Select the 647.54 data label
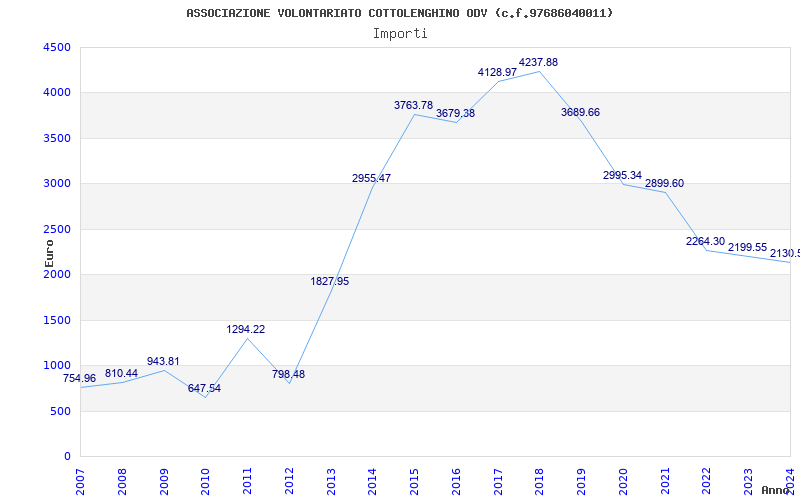Image resolution: width=800 pixels, height=500 pixels. (x=205, y=388)
